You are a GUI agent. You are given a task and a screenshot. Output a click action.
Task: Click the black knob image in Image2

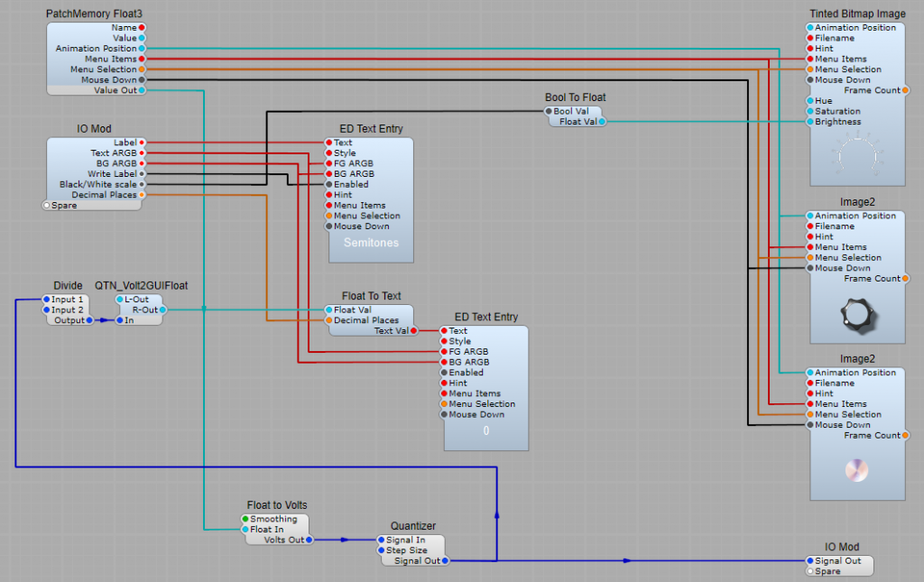tap(856, 313)
